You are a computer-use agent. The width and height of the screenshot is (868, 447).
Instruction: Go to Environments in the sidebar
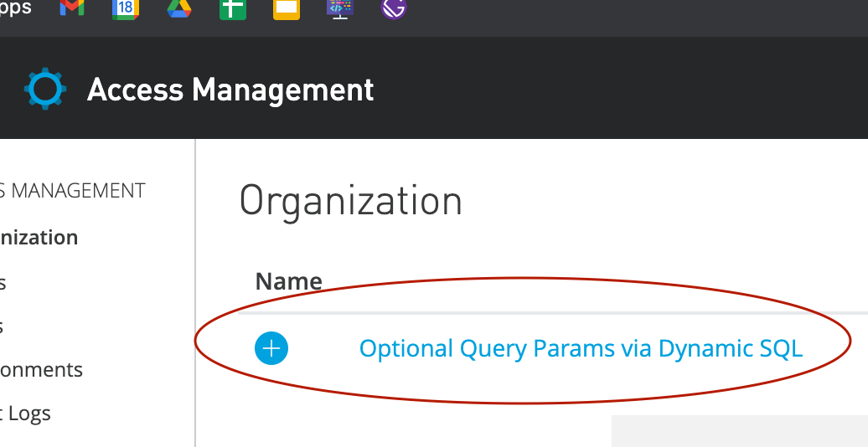coord(41,370)
